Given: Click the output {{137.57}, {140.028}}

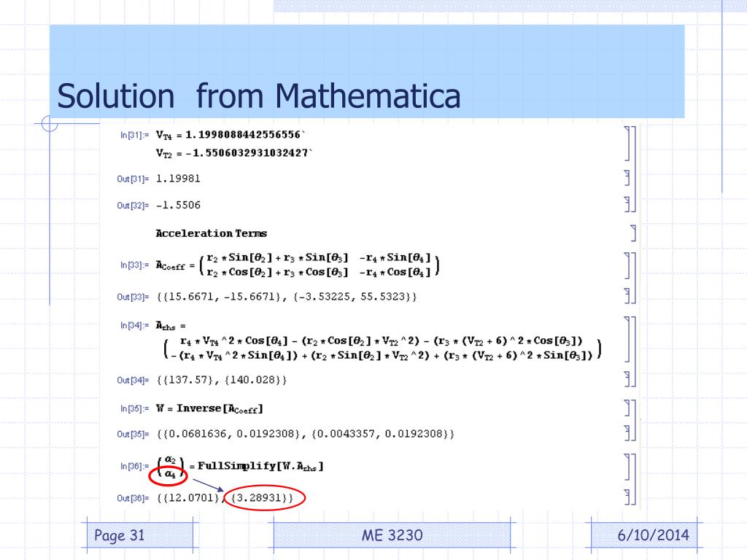Looking at the screenshot, I should click(222, 380).
